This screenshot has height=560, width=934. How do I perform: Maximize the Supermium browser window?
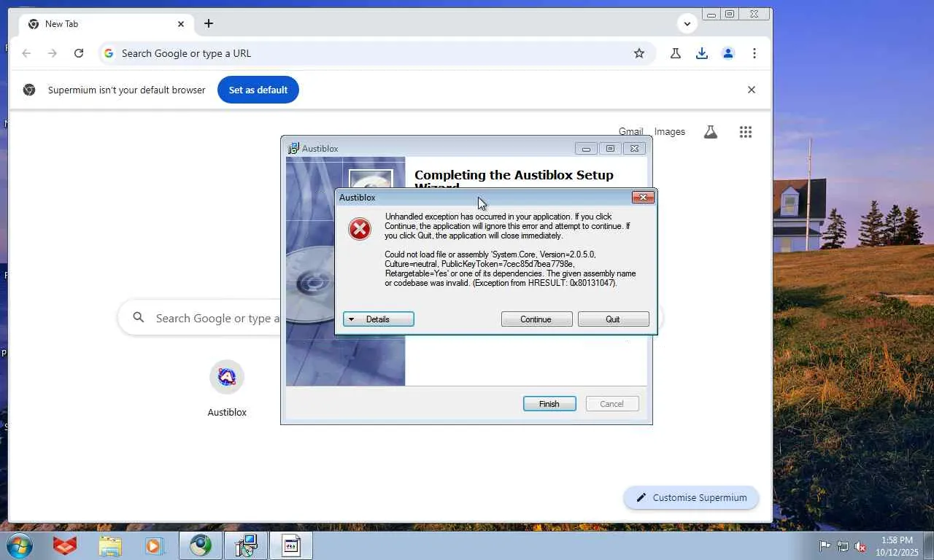click(730, 14)
